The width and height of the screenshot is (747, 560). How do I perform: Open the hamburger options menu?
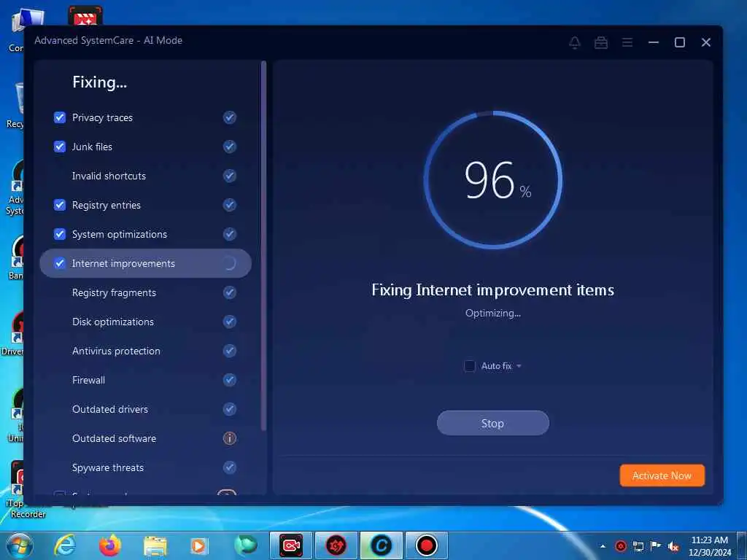627,42
